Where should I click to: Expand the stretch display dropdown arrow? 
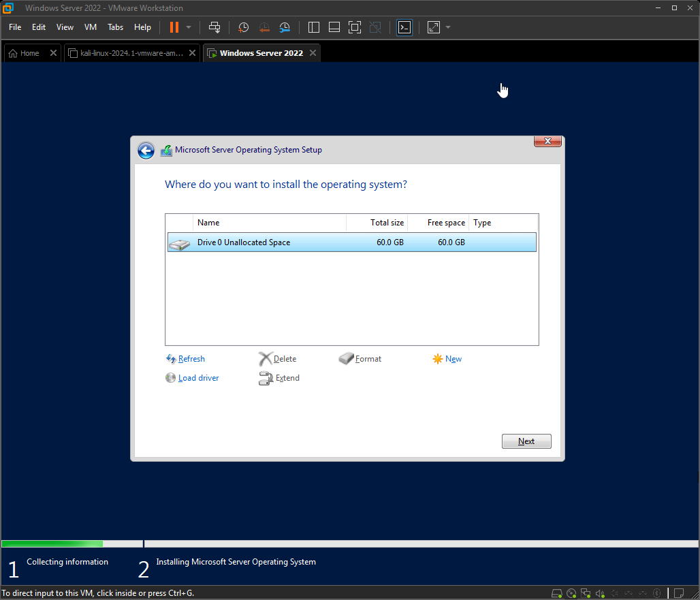click(x=448, y=27)
